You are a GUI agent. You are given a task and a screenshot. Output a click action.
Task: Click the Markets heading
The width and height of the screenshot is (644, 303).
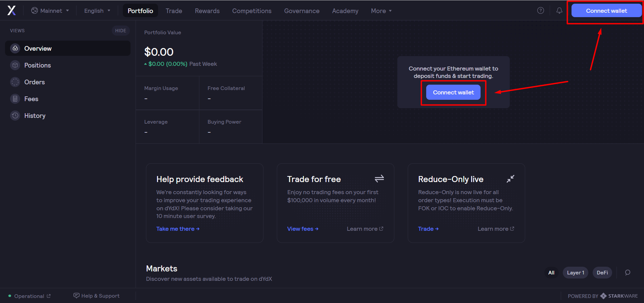click(x=161, y=268)
